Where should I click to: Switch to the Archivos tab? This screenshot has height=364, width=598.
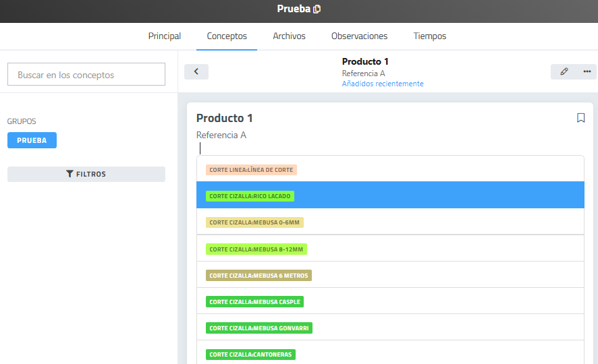289,36
